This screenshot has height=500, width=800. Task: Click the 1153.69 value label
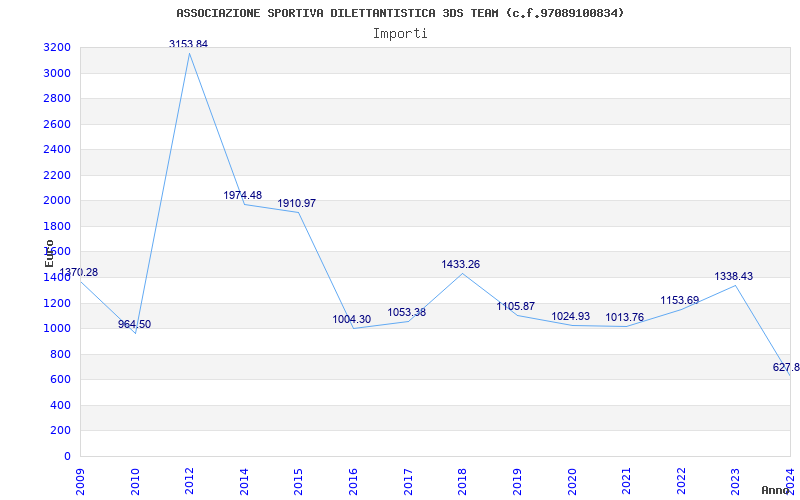(680, 301)
